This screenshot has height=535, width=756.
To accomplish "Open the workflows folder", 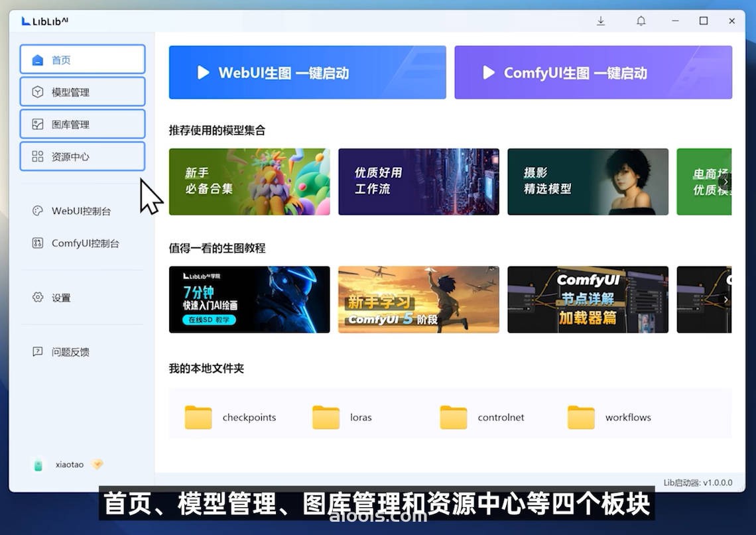I will coord(609,418).
